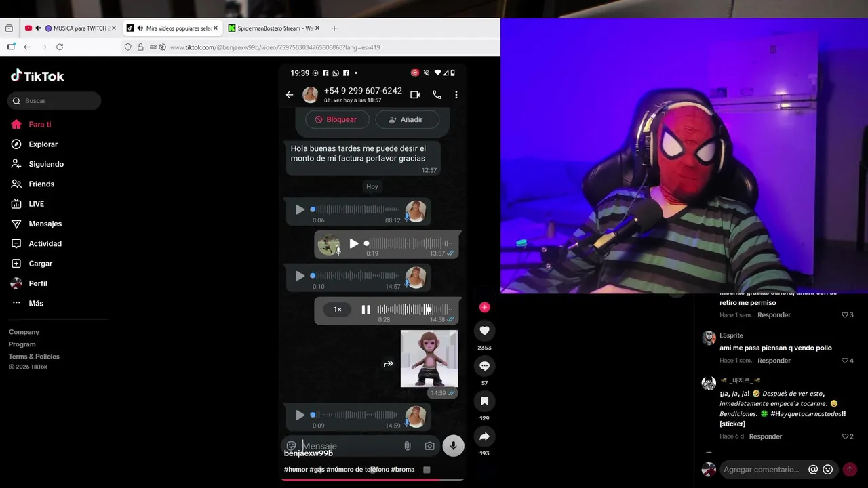Select Para ti in the sidebar

(x=40, y=125)
